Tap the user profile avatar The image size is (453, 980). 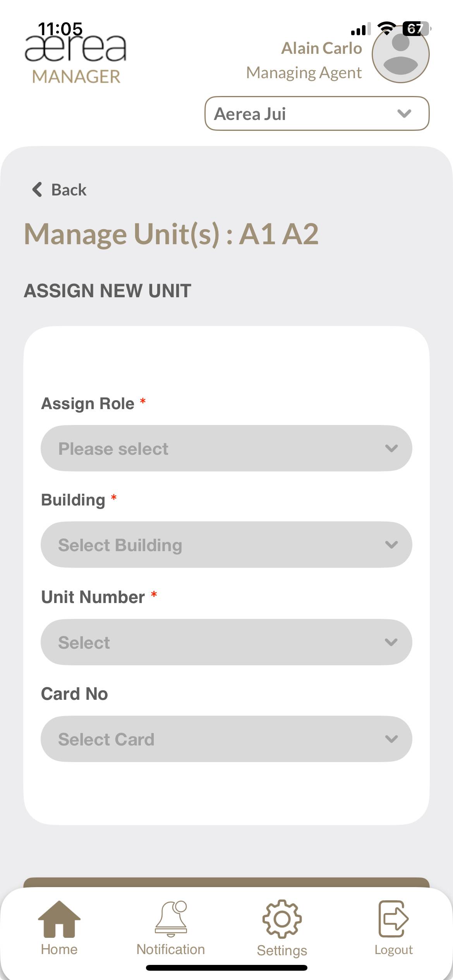[400, 54]
